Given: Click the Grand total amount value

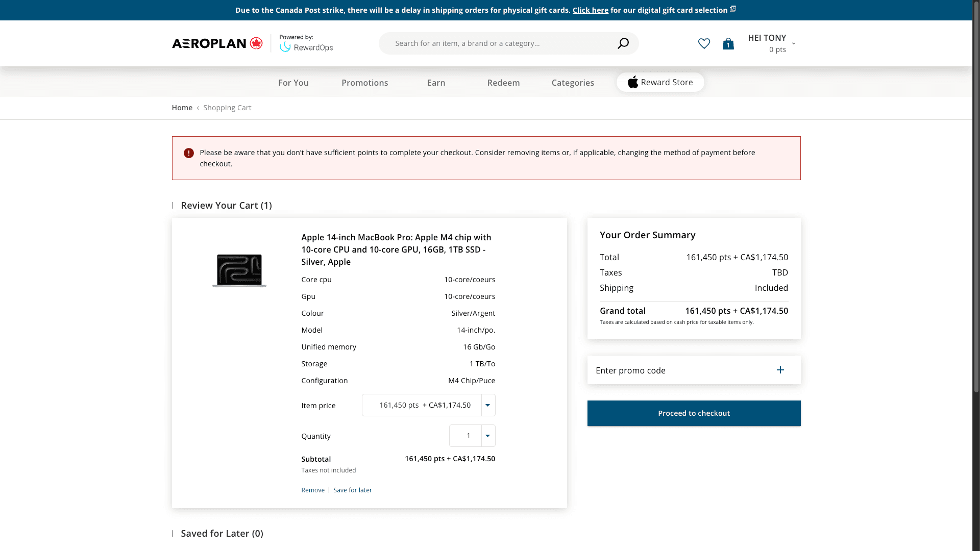Looking at the screenshot, I should pyautogui.click(x=737, y=311).
